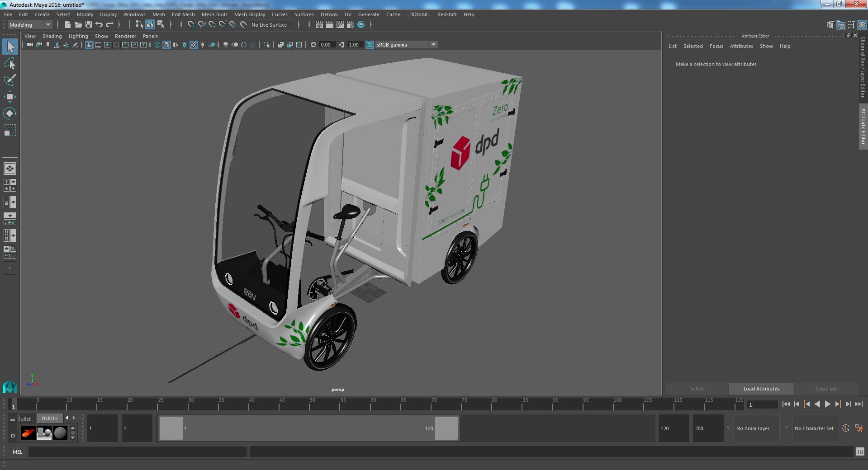This screenshot has width=868, height=470.
Task: Toggle use all lights in viewport
Action: (203, 45)
